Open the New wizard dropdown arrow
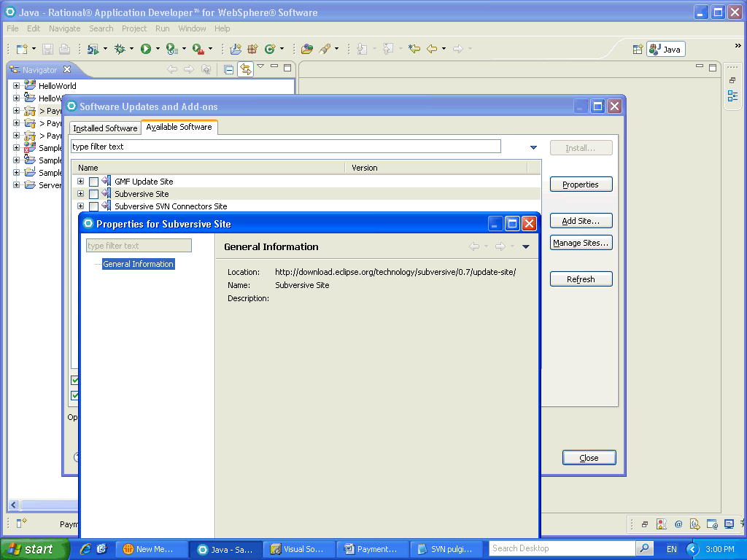 click(x=34, y=49)
